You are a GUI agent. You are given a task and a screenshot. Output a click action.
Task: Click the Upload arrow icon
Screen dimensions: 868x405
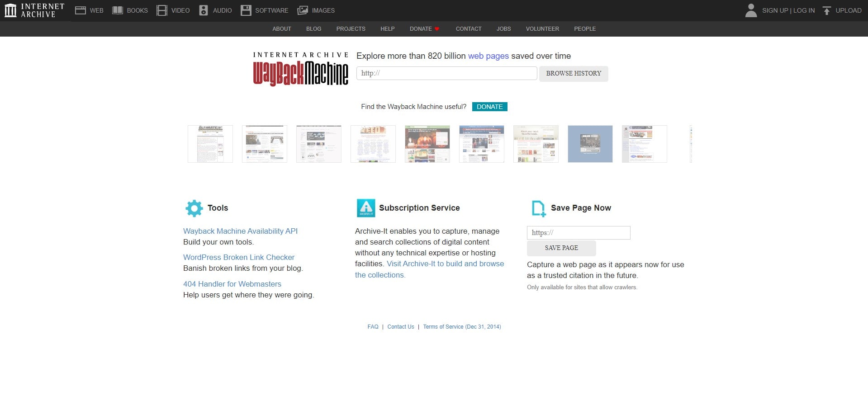pyautogui.click(x=826, y=10)
